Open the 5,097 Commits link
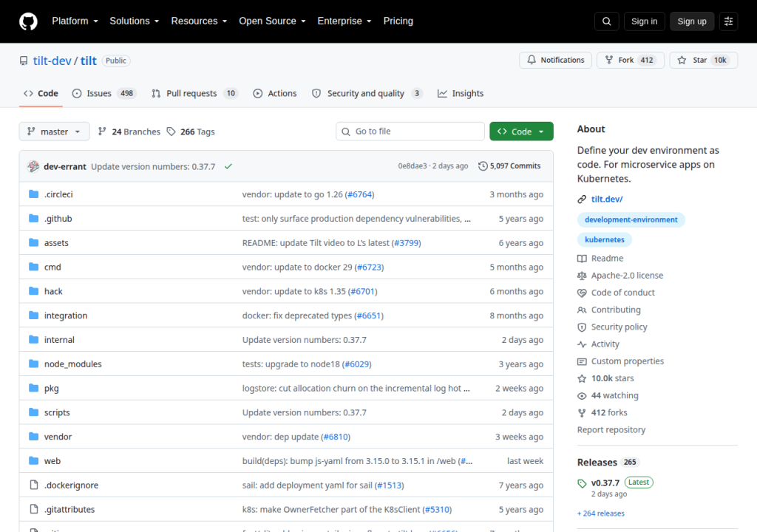Viewport: 757px width, 532px height. [509, 166]
